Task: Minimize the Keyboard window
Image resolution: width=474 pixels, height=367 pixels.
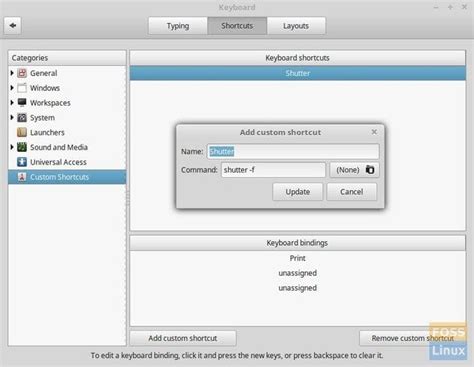Action: (x=436, y=7)
